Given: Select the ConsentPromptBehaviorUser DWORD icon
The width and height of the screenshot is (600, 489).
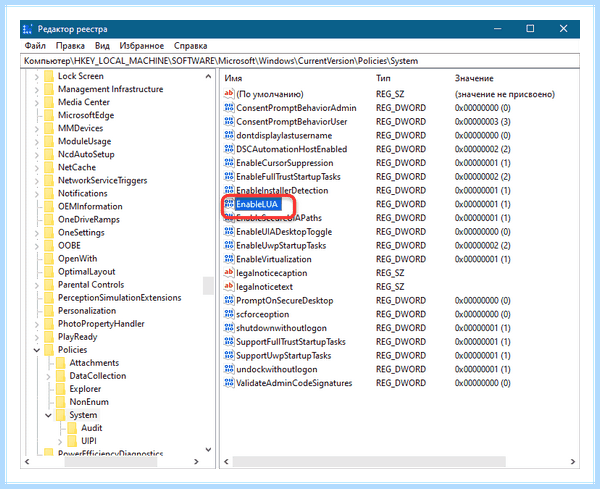Looking at the screenshot, I should [x=229, y=121].
